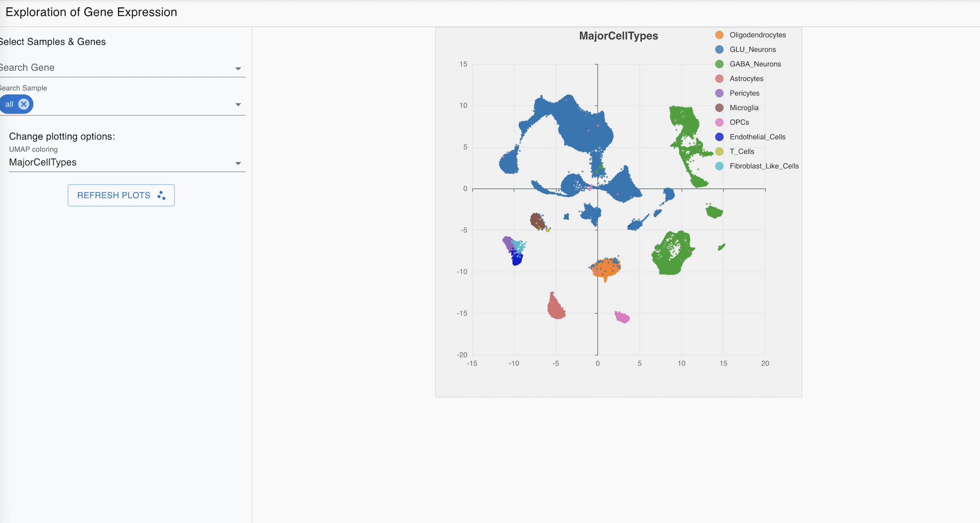The image size is (980, 523).
Task: Expand the UMAP coloring dropdown
Action: tap(237, 163)
